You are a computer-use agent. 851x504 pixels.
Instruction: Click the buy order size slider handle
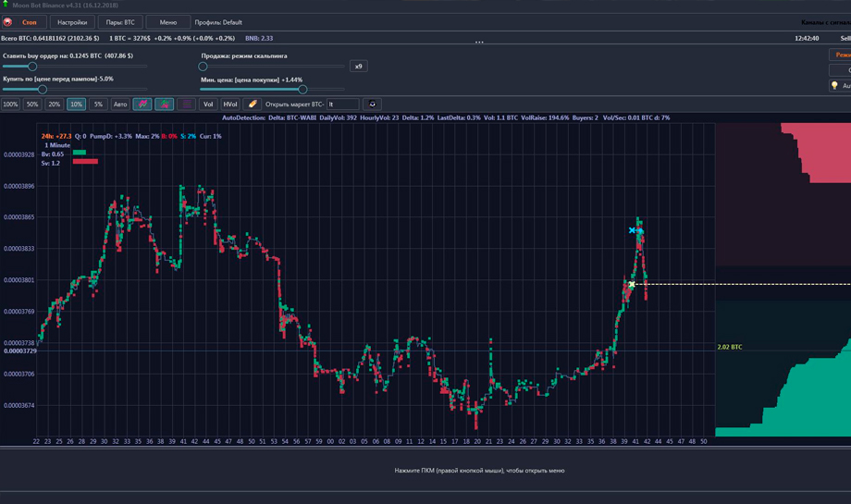click(x=32, y=67)
